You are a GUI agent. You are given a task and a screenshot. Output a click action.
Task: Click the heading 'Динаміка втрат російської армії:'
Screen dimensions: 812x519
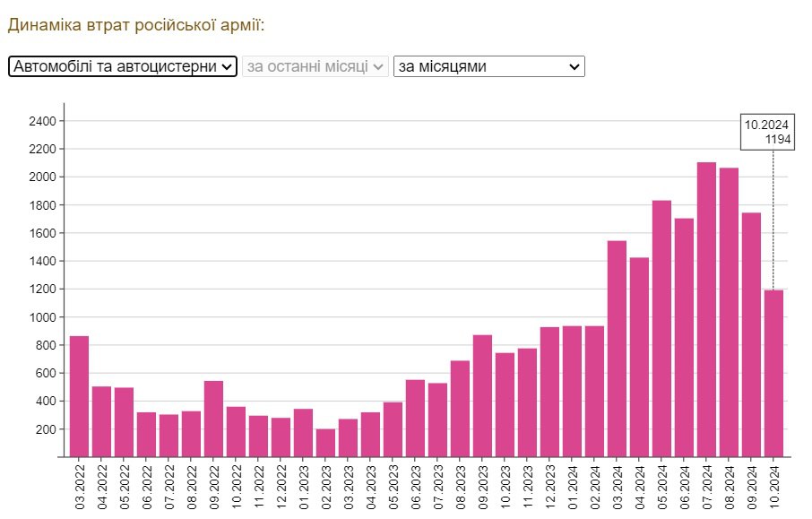click(x=136, y=25)
